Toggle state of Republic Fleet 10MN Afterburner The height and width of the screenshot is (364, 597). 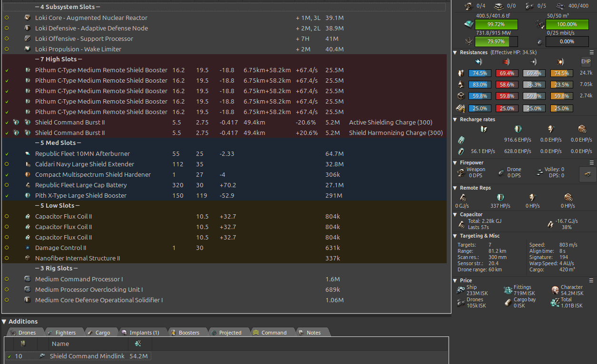[x=7, y=154]
